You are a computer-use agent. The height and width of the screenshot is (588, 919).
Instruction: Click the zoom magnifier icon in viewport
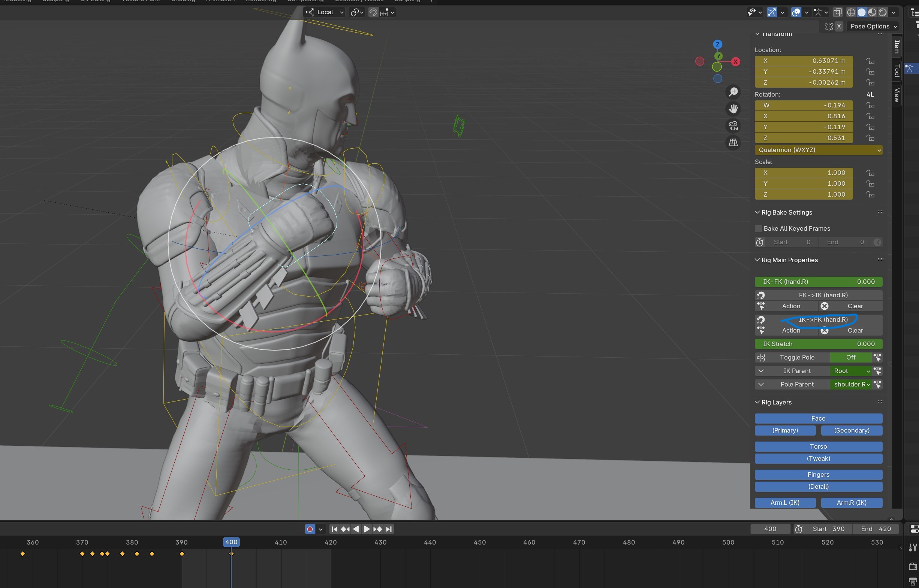(x=733, y=92)
